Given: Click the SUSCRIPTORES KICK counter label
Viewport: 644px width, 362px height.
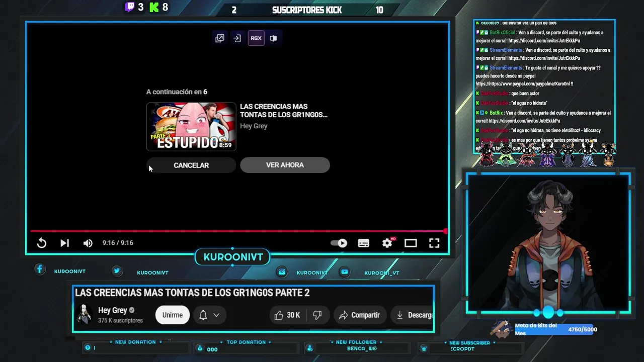Looking at the screenshot, I should pos(307,10).
